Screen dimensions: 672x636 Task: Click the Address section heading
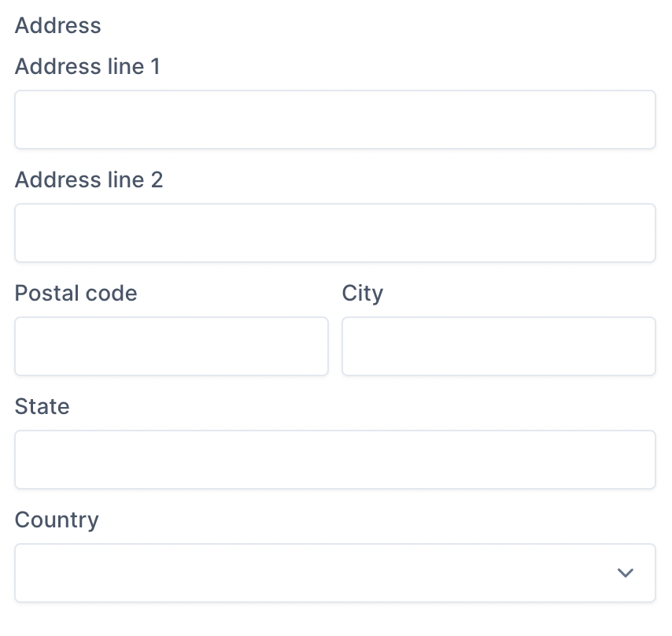tap(57, 25)
